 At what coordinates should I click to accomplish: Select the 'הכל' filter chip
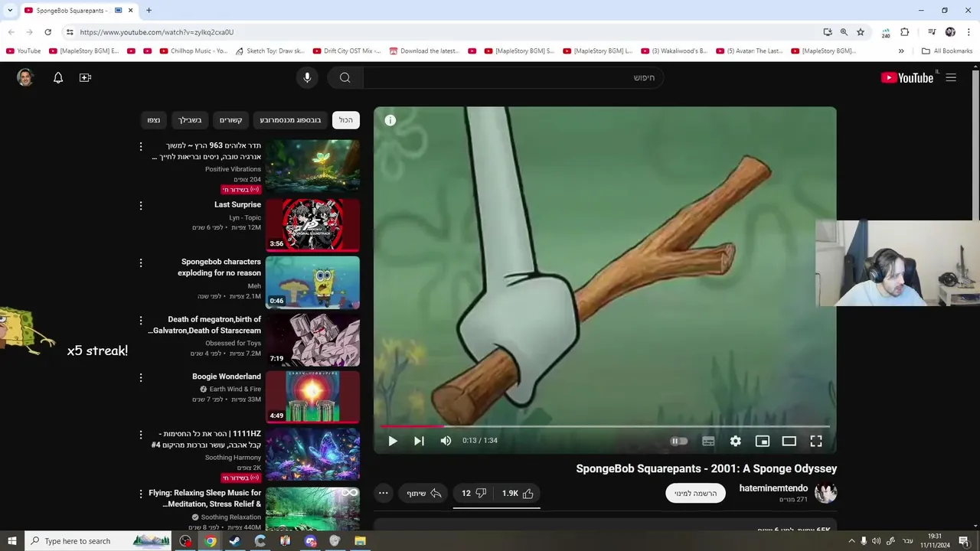click(x=346, y=120)
